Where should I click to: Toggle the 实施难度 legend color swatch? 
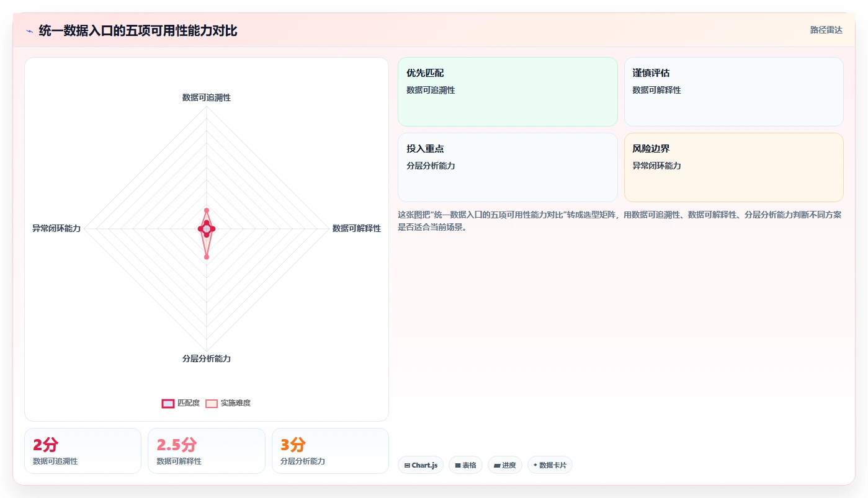[212, 403]
